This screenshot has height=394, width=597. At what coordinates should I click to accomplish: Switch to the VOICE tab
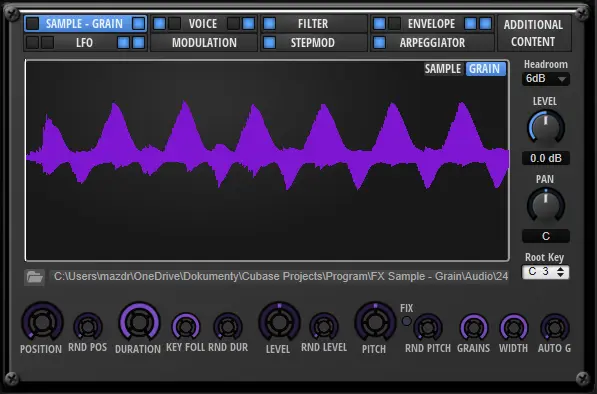coord(203,24)
